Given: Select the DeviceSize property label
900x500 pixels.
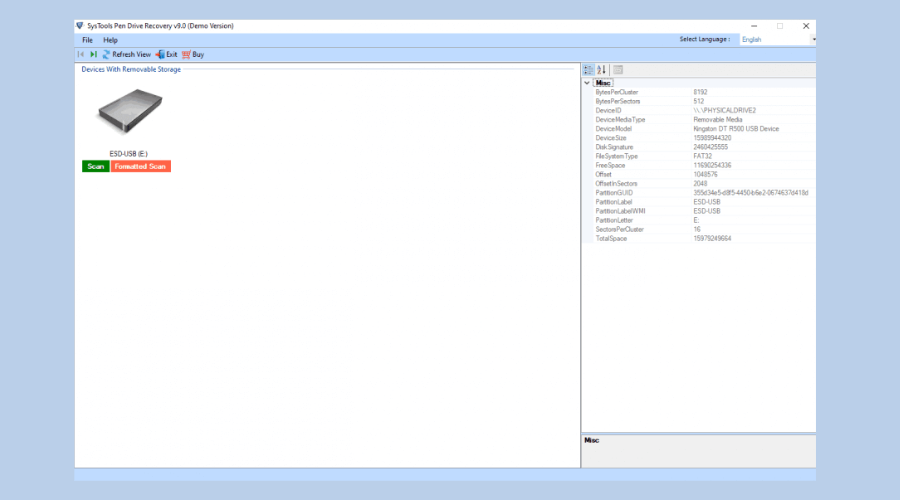Looking at the screenshot, I should [611, 138].
